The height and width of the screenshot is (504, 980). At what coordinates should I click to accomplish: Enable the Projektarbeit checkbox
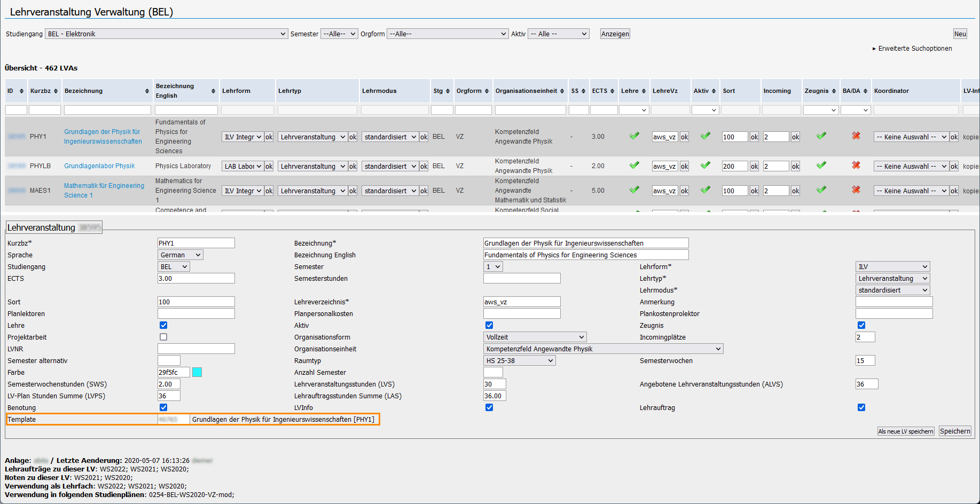tap(163, 336)
